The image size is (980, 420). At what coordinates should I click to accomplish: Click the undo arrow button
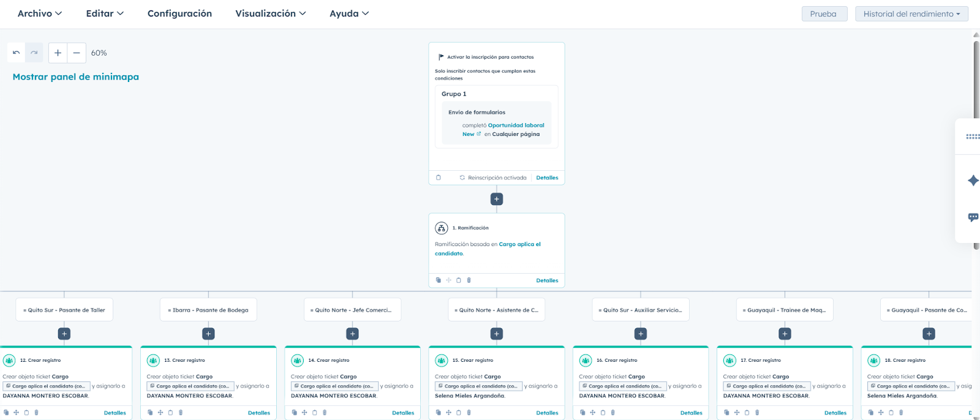[17, 53]
